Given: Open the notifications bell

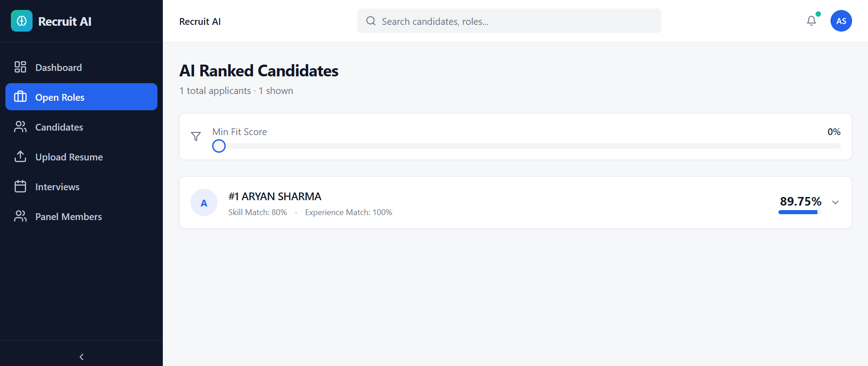Looking at the screenshot, I should 811,21.
